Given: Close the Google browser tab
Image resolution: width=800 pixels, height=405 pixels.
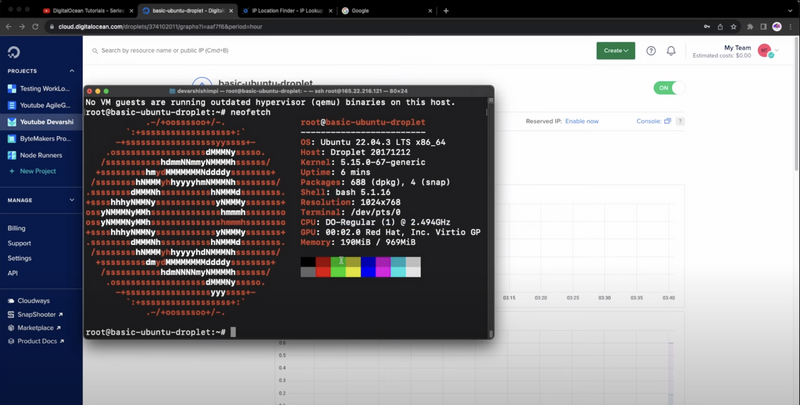Looking at the screenshot, I should (x=430, y=11).
